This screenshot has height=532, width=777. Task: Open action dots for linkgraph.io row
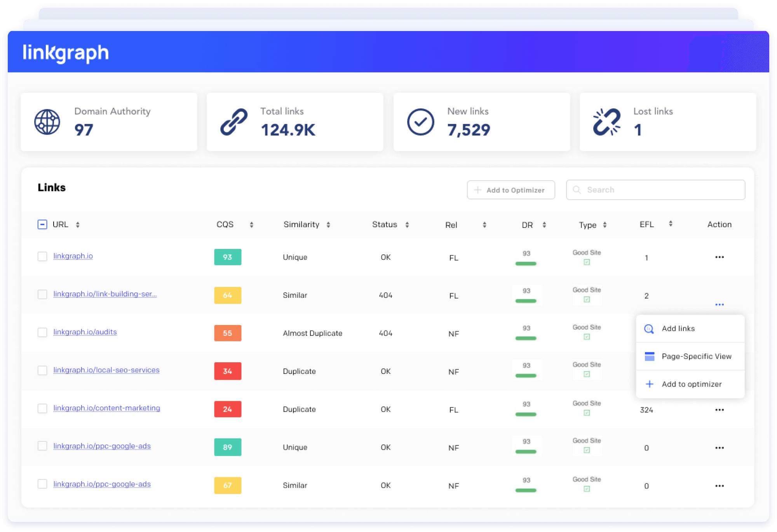tap(719, 257)
